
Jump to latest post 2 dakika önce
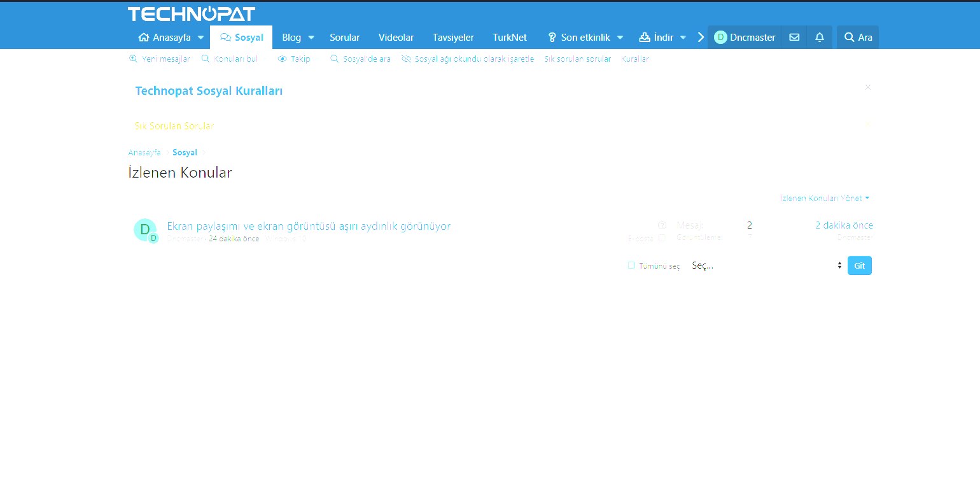(x=844, y=225)
